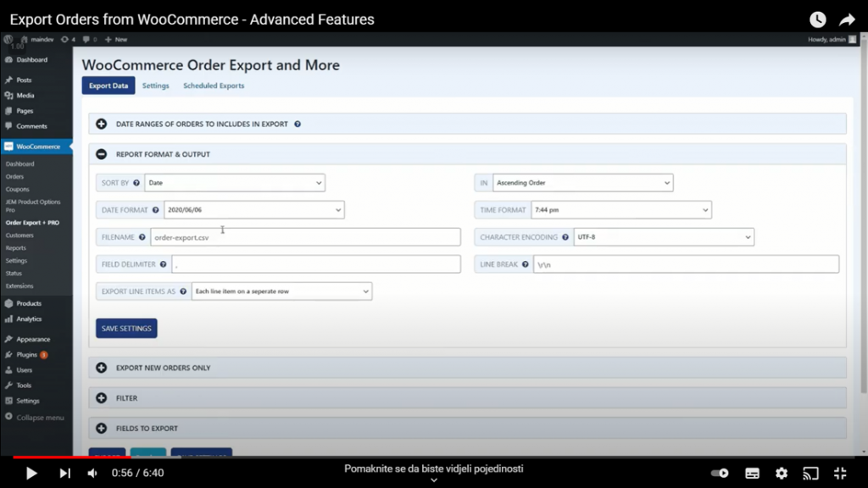The height and width of the screenshot is (488, 868).
Task: Click the Save Settings button
Action: point(126,328)
